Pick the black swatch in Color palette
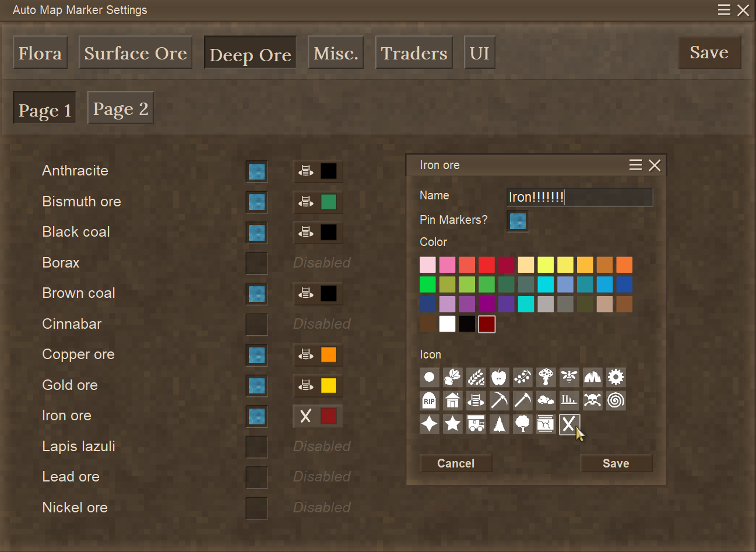756x552 pixels. point(467,324)
